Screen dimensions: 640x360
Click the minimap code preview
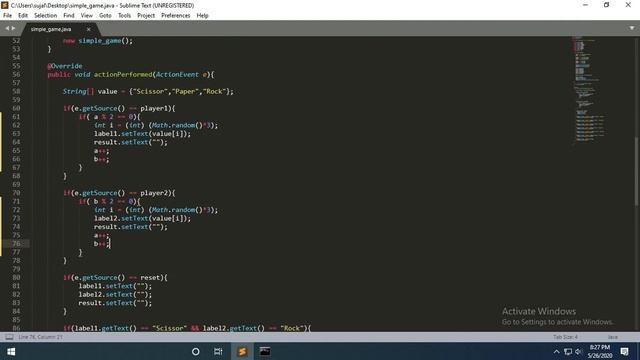click(x=588, y=90)
